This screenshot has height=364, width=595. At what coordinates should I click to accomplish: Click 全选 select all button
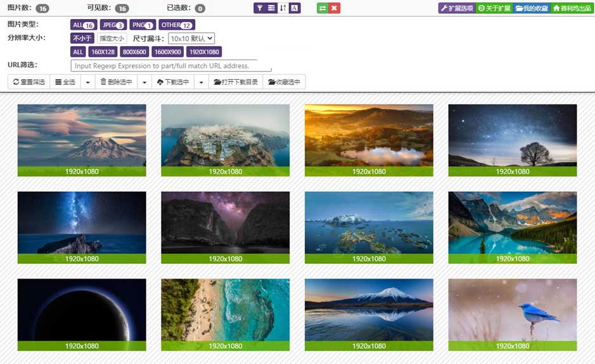65,82
